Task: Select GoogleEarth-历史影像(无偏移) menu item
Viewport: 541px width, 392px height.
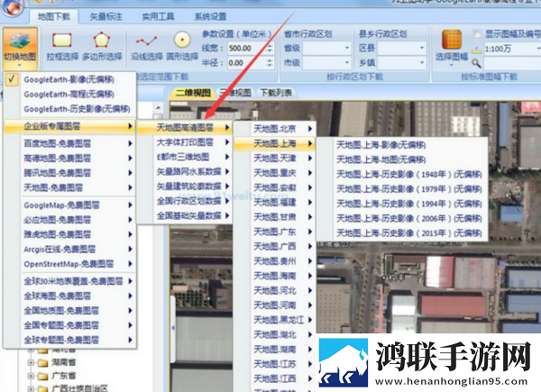Action: (70, 109)
